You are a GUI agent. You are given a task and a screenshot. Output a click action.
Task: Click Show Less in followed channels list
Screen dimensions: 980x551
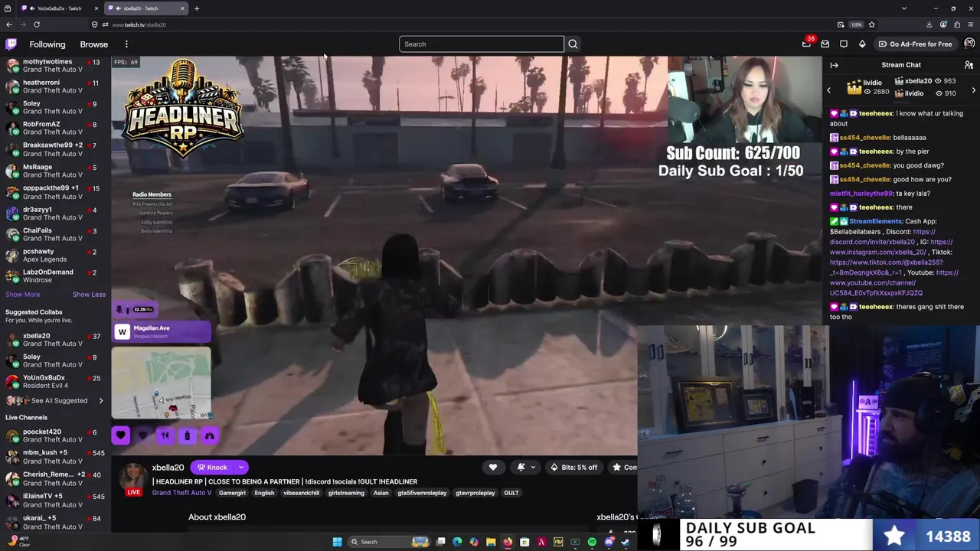[89, 295]
